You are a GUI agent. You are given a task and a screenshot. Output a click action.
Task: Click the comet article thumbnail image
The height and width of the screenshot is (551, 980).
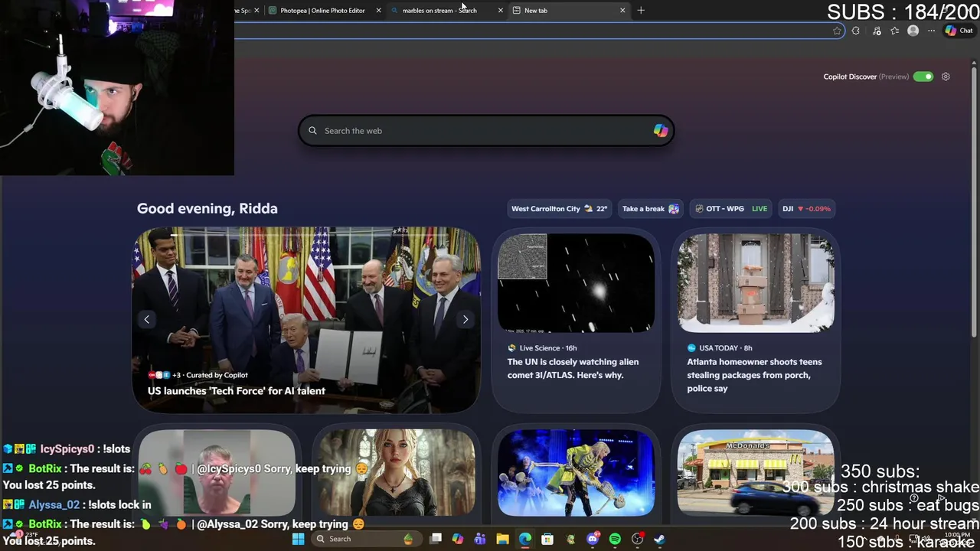pos(576,283)
